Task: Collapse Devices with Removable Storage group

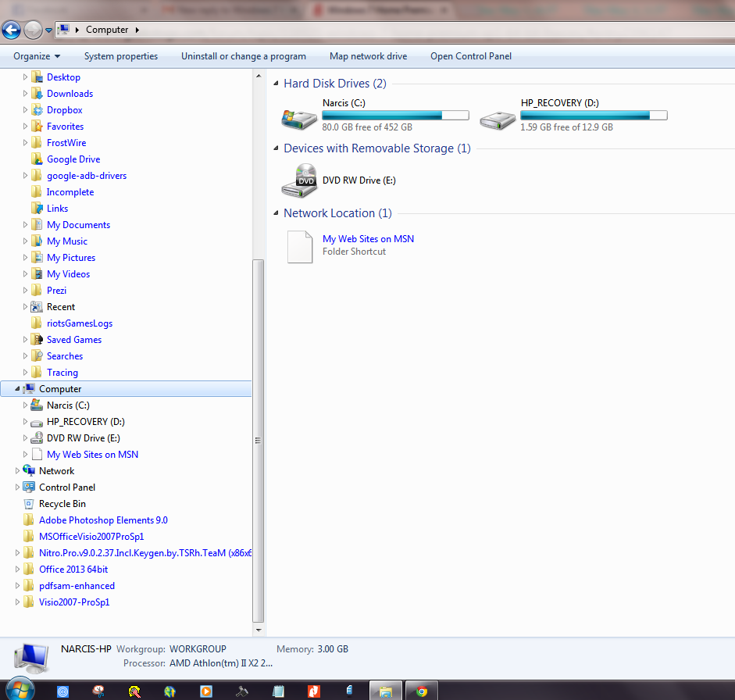Action: [x=276, y=148]
